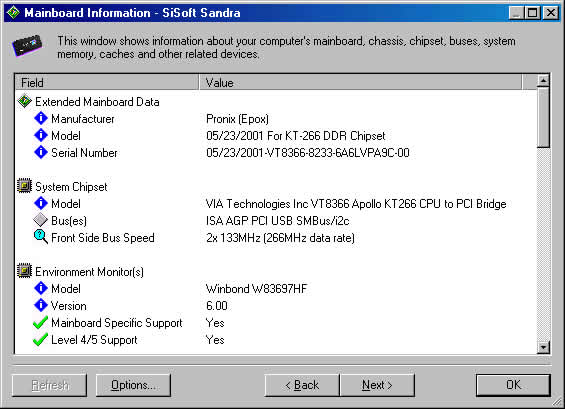Click the Value column header
Image resolution: width=565 pixels, height=409 pixels.
(360, 83)
